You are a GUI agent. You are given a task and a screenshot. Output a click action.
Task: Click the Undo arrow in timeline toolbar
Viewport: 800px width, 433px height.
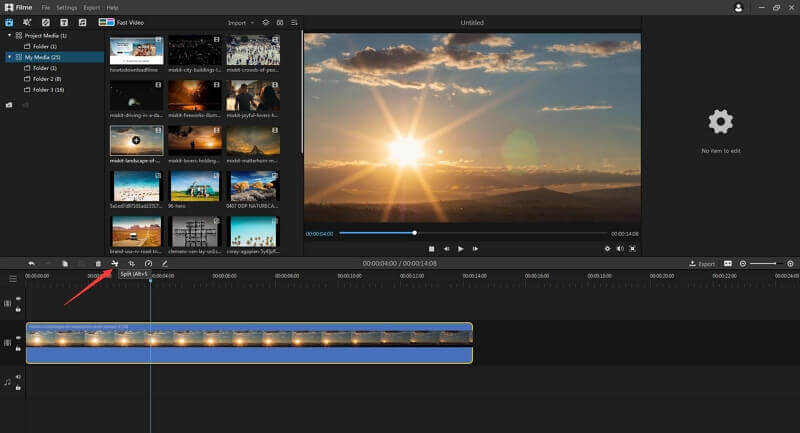pyautogui.click(x=32, y=264)
